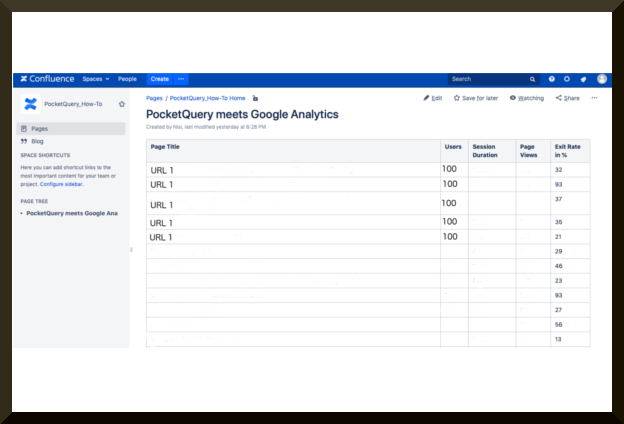Open the help question mark icon
Screen dimensions: 624x424
pos(552,79)
